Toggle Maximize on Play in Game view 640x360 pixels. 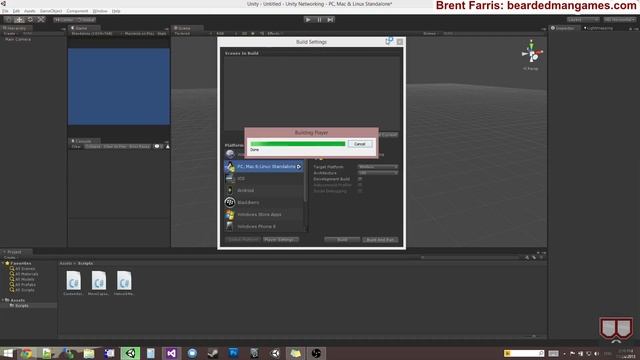[139, 33]
